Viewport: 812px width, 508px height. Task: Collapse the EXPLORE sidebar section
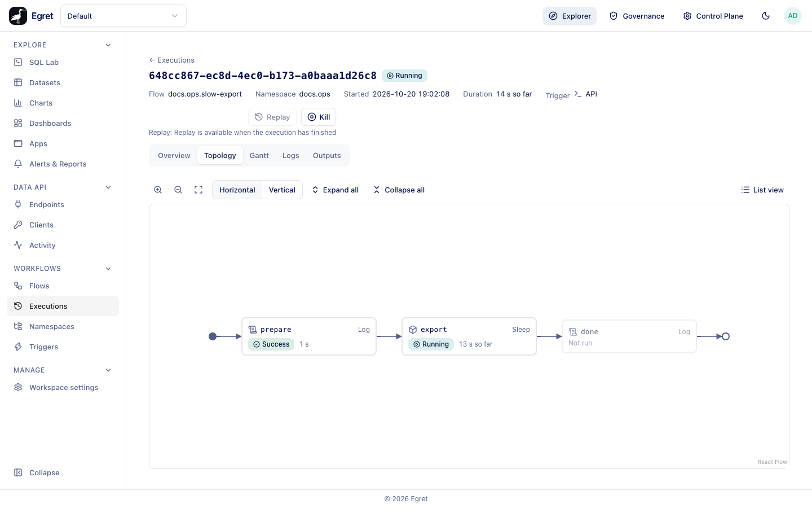tap(108, 45)
